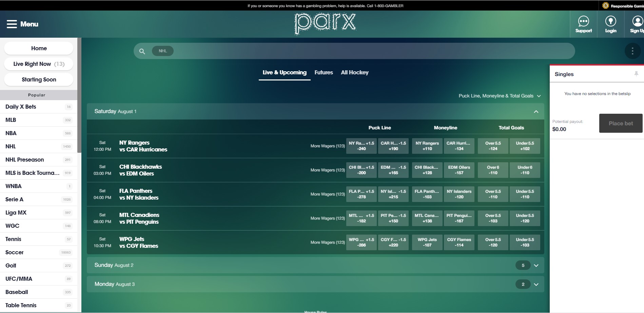Open More Wagers for Panthers vs Islanders

click(x=327, y=194)
